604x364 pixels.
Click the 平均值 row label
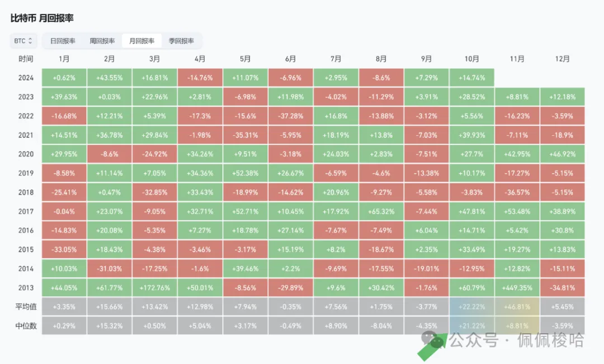click(25, 306)
